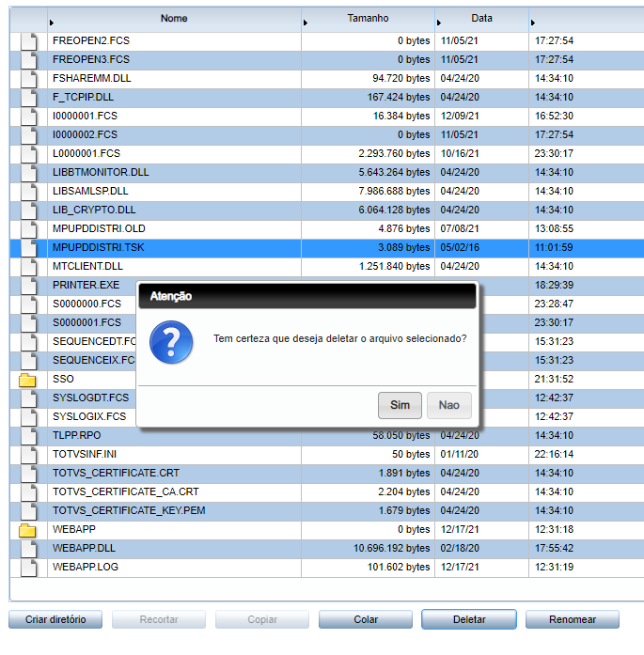Click the arrow in the time column header
Image resolution: width=644 pixels, height=655 pixels.
pyautogui.click(x=532, y=23)
